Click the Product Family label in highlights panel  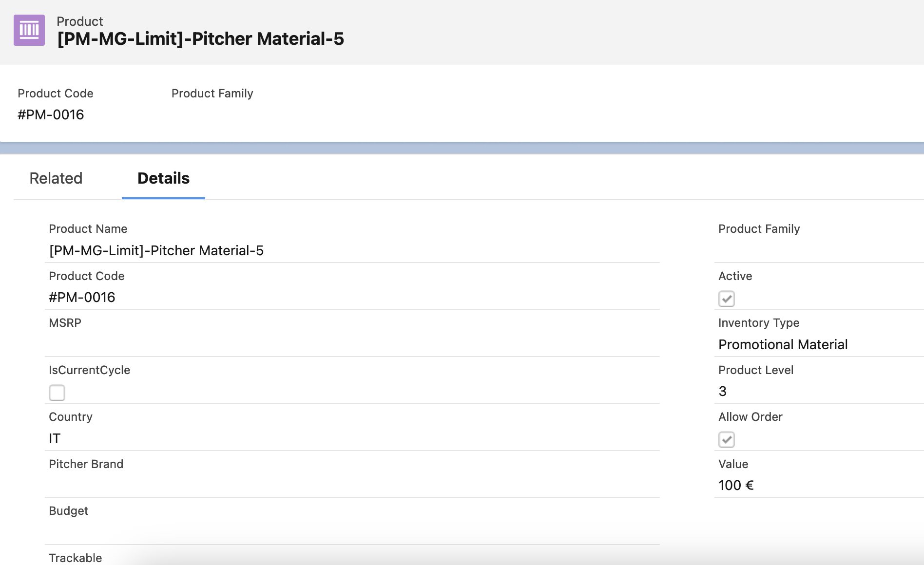coord(212,94)
